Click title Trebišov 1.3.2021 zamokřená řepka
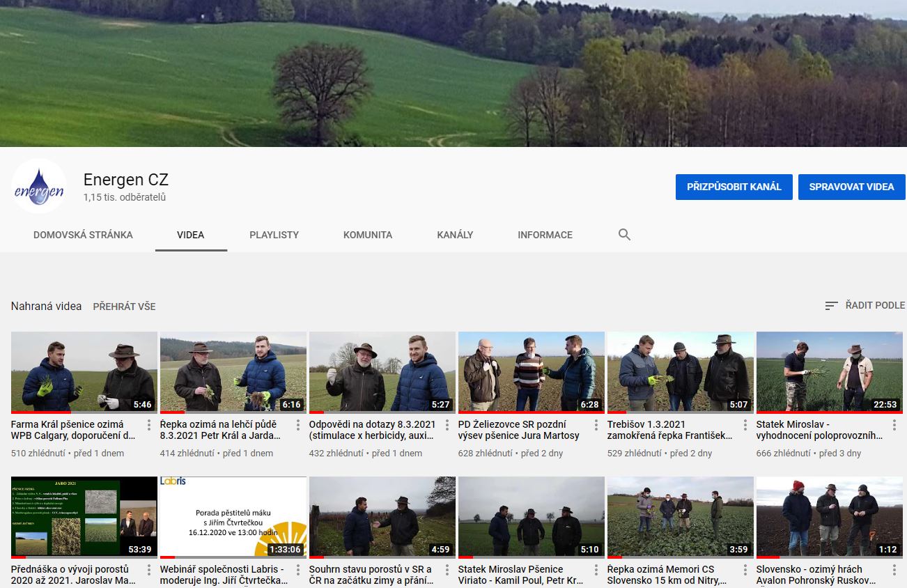The height and width of the screenshot is (588, 907). [670, 430]
